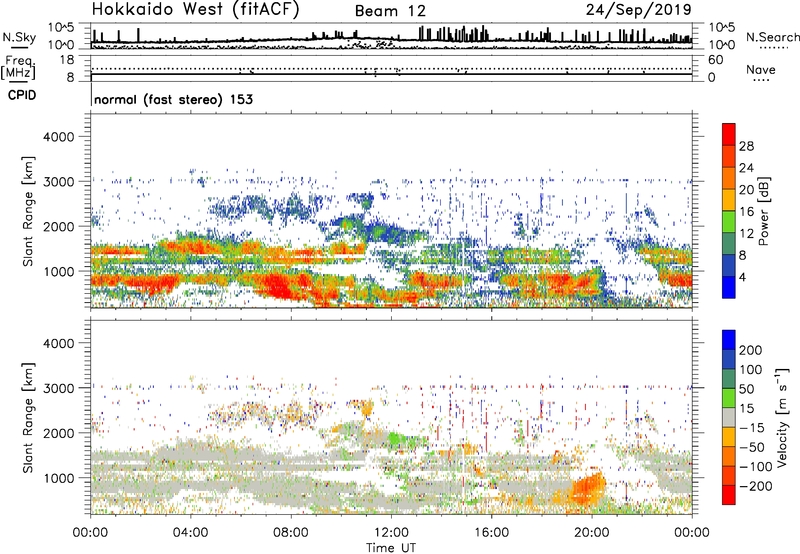Screen dimensions: 800x554
Task: Click the '04:00' time axis tick label
Action: point(190,533)
